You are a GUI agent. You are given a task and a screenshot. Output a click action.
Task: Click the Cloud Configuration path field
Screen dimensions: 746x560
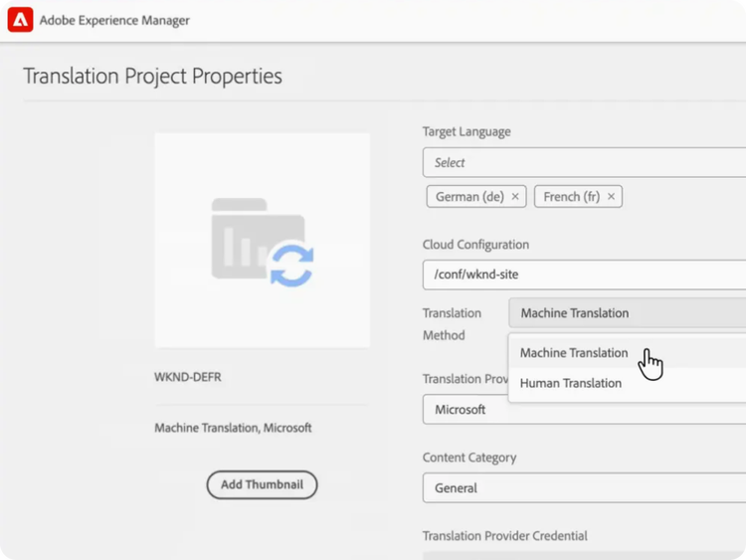coord(585,276)
